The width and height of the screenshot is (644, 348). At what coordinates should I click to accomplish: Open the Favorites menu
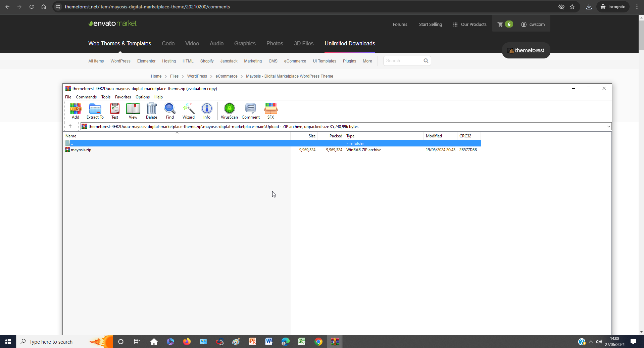pos(123,97)
